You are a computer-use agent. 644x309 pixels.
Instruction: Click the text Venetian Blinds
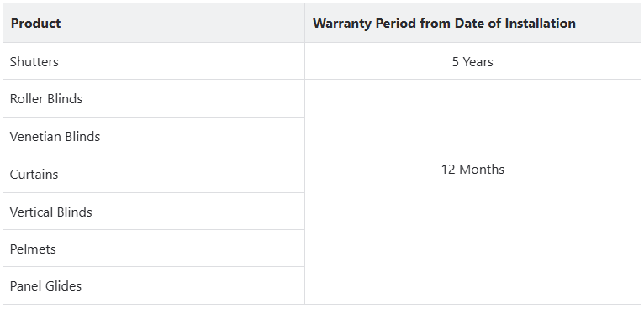55,137
